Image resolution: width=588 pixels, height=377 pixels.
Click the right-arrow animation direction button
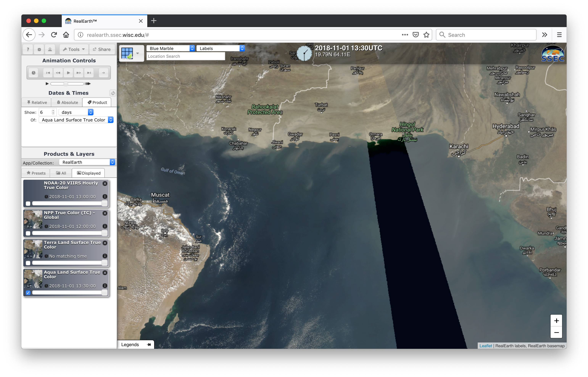pyautogui.click(x=103, y=73)
